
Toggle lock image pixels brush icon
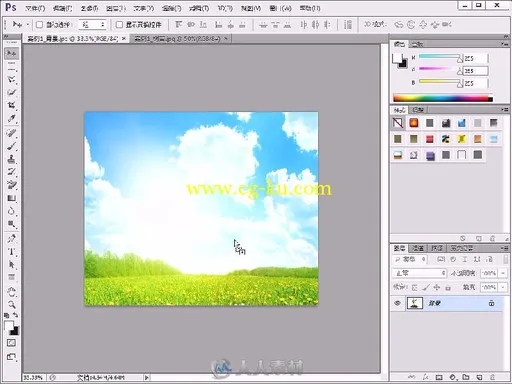pyautogui.click(x=426, y=287)
